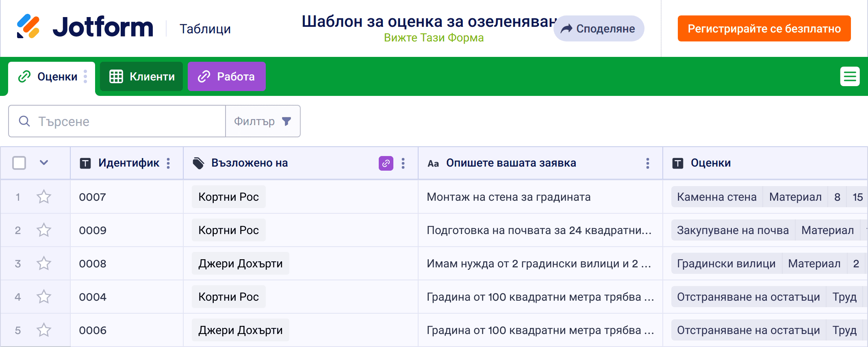Screen dimensions: 868x347
Task: Open the Вижте Тази Форма link
Action: (x=434, y=38)
